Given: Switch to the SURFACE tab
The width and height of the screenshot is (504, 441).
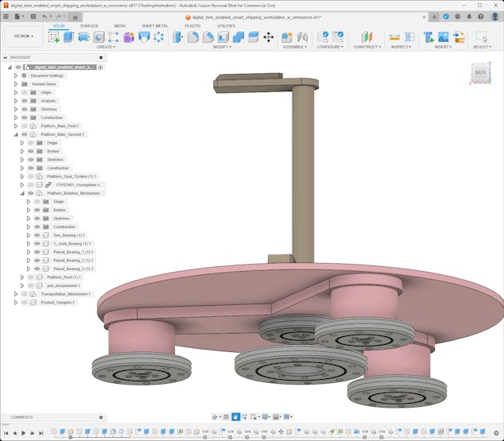Looking at the screenshot, I should 89,25.
